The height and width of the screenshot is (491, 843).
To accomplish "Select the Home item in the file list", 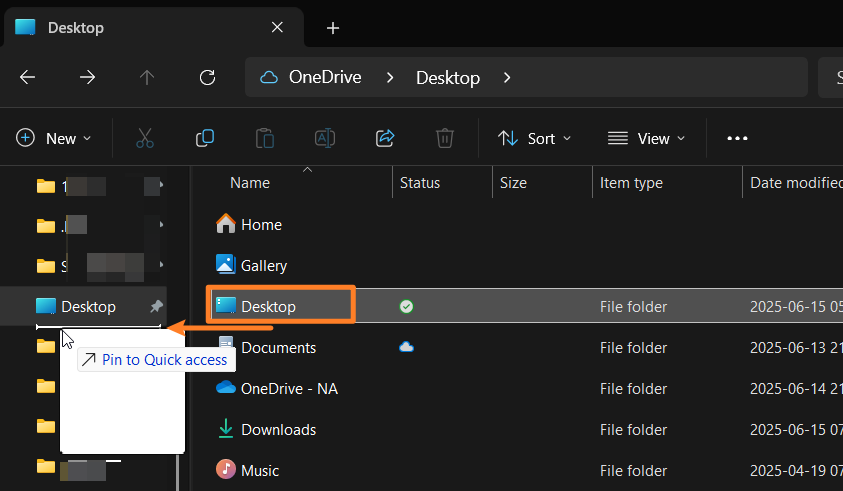I will [261, 225].
